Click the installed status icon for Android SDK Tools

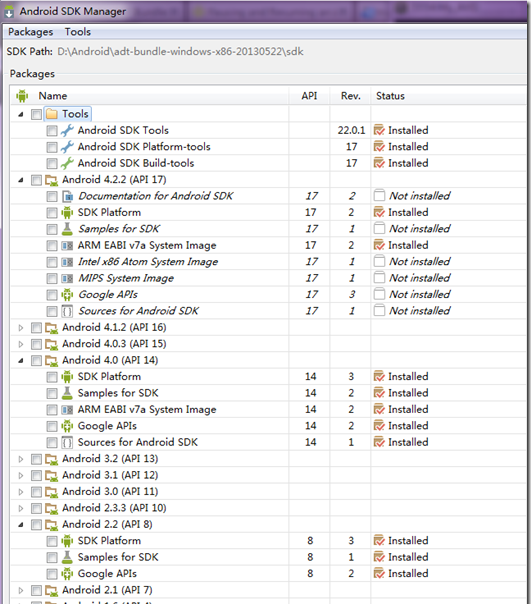(x=379, y=130)
